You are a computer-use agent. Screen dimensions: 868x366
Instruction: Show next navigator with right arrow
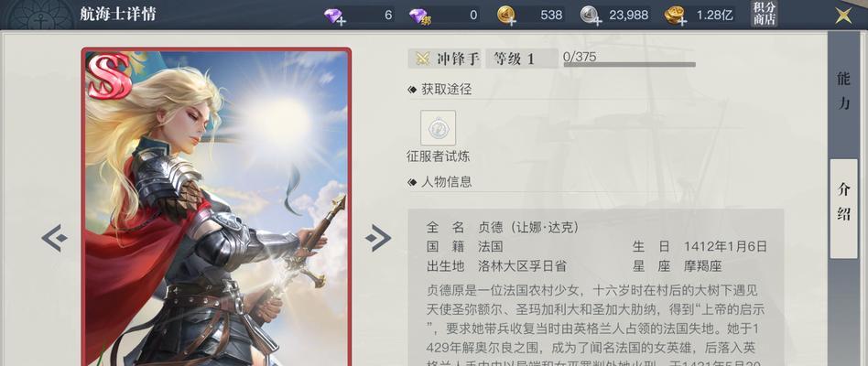pyautogui.click(x=378, y=238)
